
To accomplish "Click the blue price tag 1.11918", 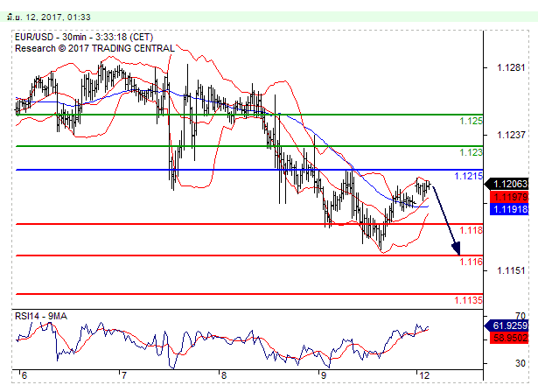I will pos(509,209).
